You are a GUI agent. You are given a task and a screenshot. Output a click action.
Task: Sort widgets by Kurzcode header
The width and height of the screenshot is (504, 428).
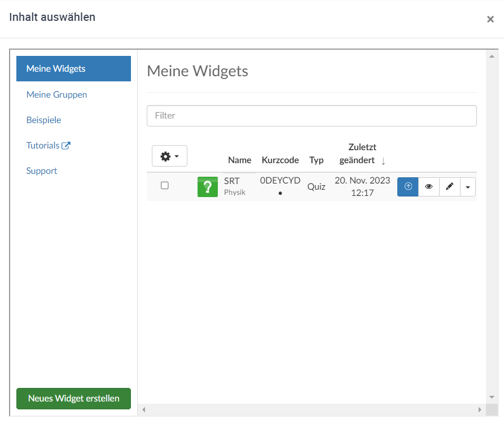coord(280,160)
